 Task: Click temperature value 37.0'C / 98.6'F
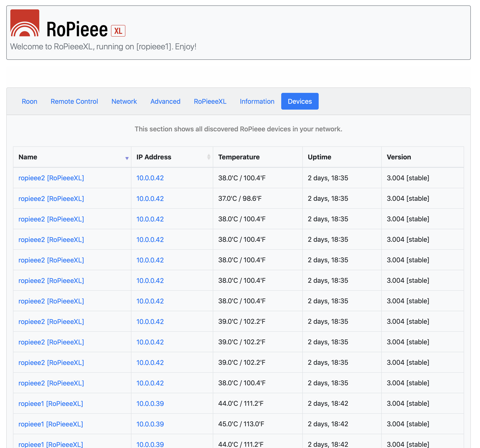(240, 198)
